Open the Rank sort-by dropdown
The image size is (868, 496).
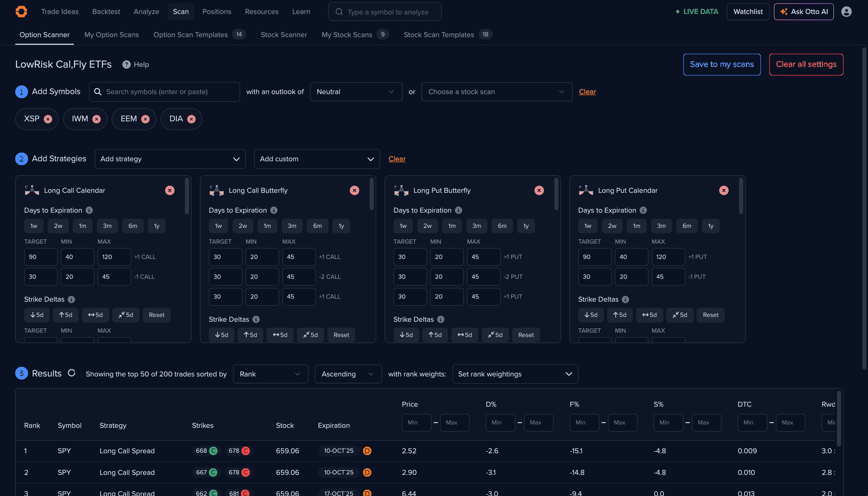pyautogui.click(x=270, y=374)
